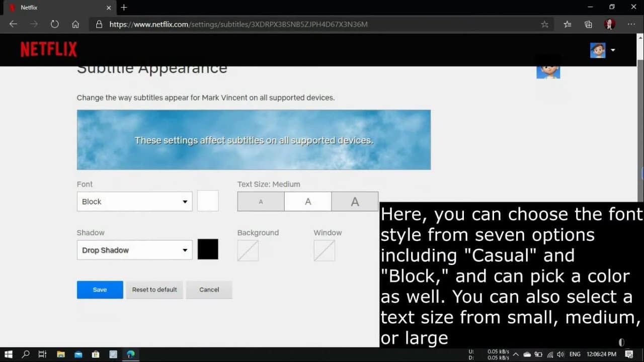The height and width of the screenshot is (362, 644).
Task: Click the Netflix logo
Action: point(49,49)
